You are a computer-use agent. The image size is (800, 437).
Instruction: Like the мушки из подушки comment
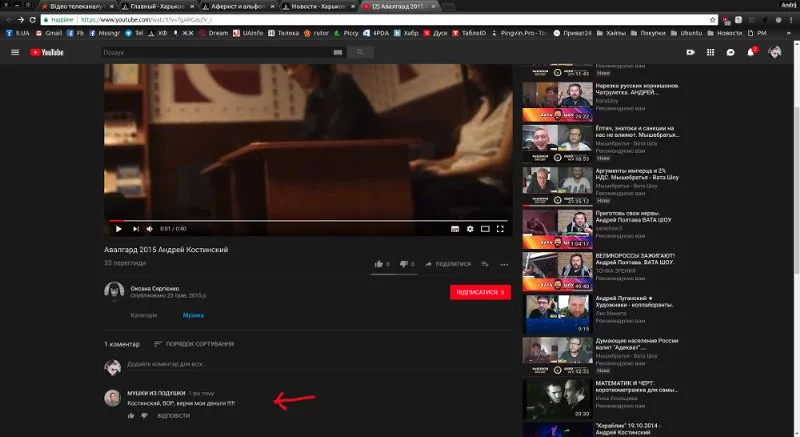131,416
